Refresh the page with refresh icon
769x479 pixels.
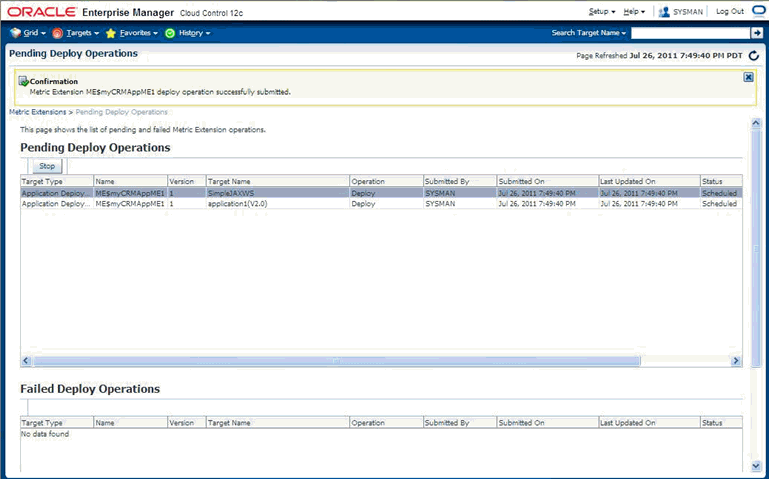[x=754, y=55]
